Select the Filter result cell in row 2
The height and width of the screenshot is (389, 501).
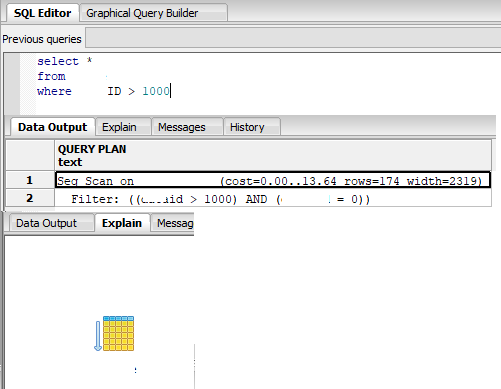(273, 199)
